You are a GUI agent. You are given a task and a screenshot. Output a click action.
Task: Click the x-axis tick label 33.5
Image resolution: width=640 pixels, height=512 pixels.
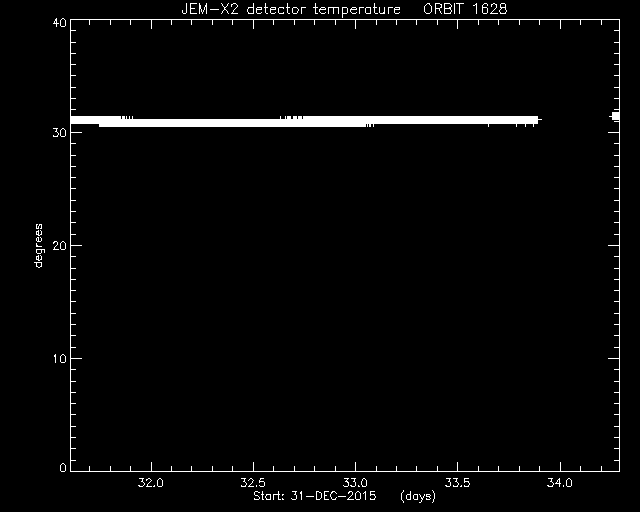pyautogui.click(x=457, y=483)
